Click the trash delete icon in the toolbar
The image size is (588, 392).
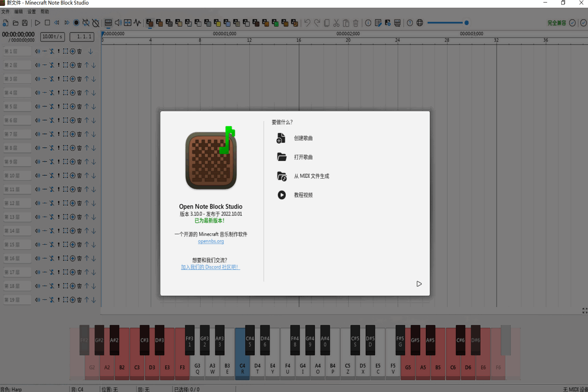click(355, 22)
